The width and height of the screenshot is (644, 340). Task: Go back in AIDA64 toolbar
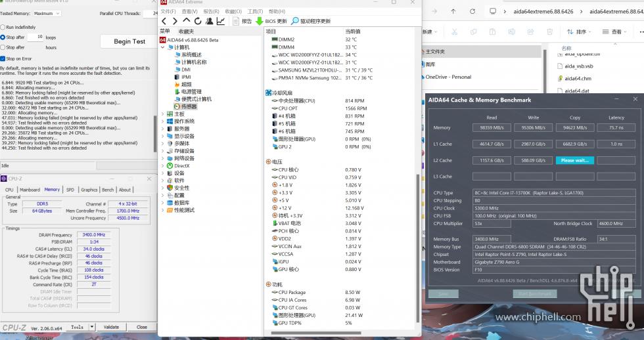tap(164, 21)
